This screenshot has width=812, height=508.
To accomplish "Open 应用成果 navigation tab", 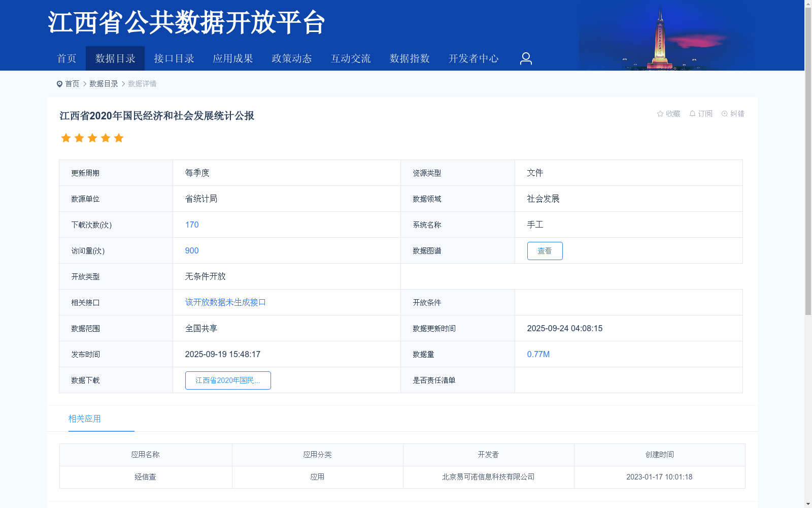I will [233, 58].
